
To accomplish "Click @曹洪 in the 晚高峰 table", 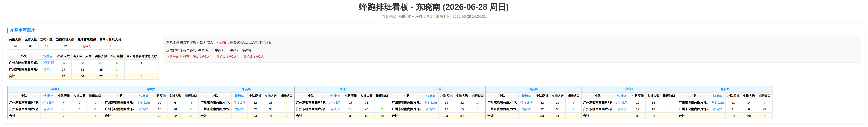I will click(x=526, y=109).
